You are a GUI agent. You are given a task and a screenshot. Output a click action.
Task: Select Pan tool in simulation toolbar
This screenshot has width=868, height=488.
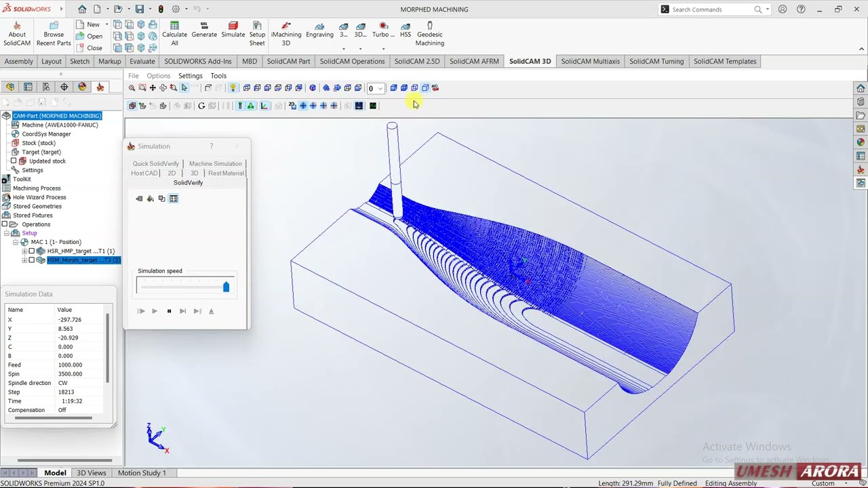click(x=153, y=88)
